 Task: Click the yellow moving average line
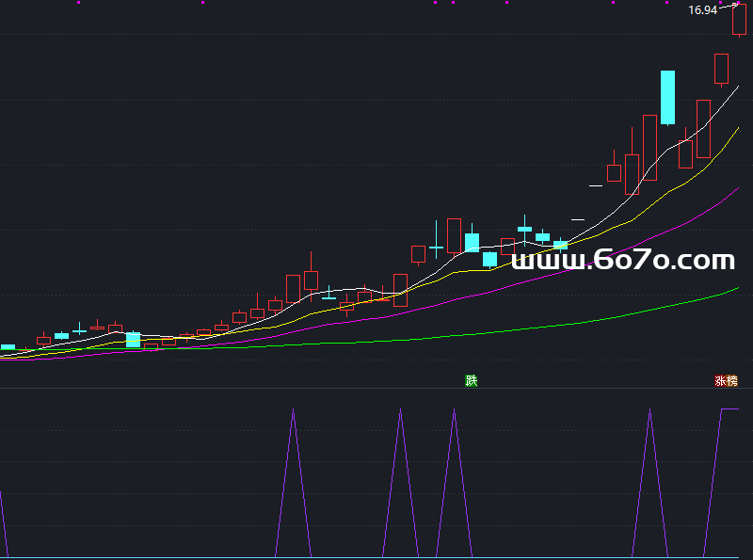pyautogui.click(x=659, y=199)
